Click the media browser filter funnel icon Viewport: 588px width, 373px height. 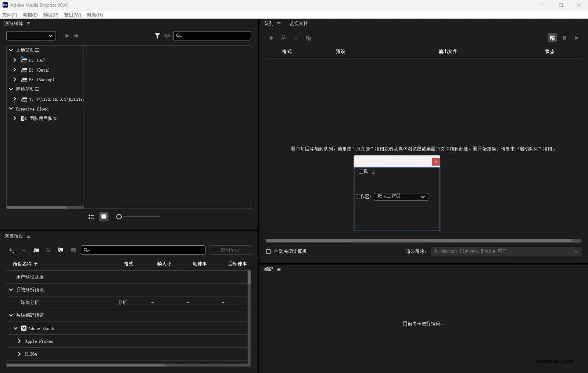click(157, 36)
